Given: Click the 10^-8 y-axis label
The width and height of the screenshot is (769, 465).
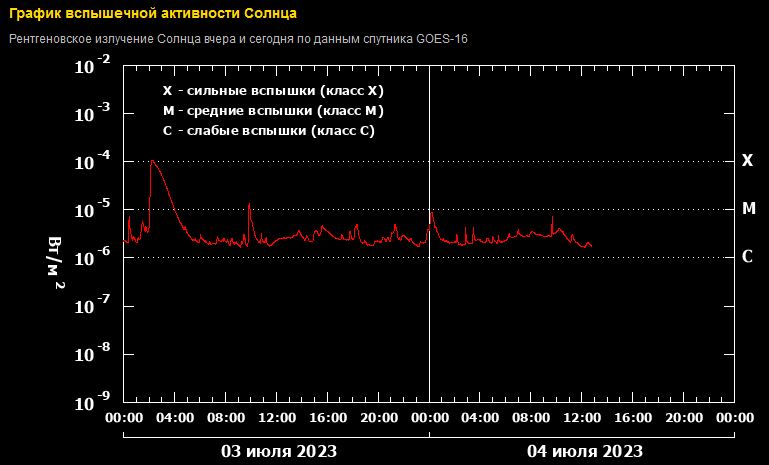Looking at the screenshot, I should (93, 354).
